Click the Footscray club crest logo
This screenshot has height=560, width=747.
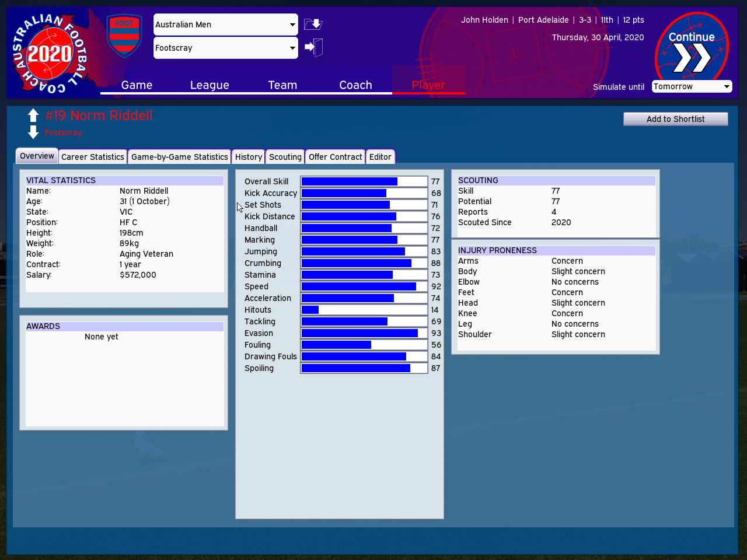tap(124, 35)
